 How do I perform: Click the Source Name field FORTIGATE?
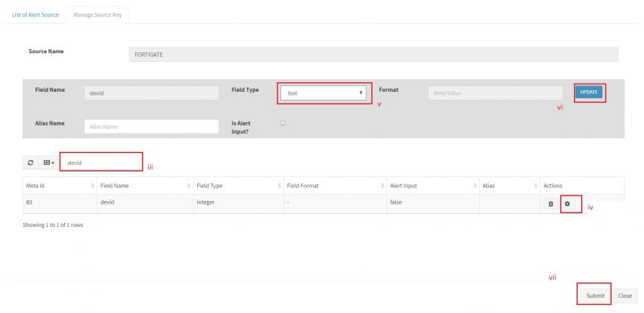[374, 54]
